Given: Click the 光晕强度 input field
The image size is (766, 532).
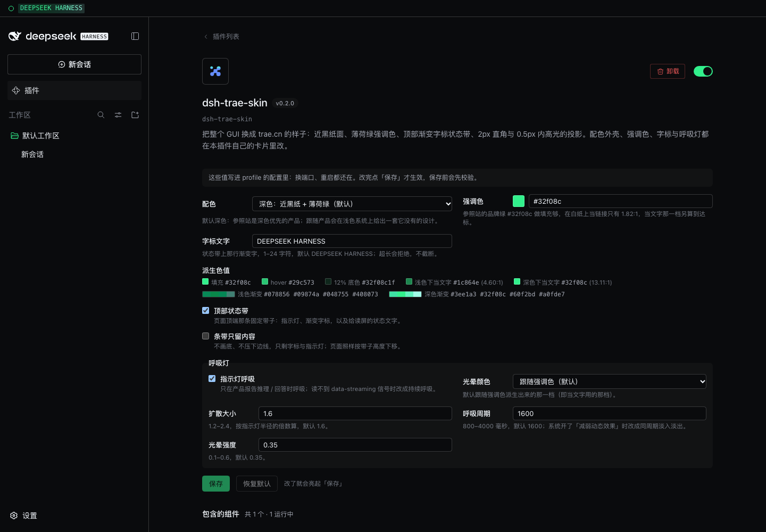Looking at the screenshot, I should [x=355, y=445].
